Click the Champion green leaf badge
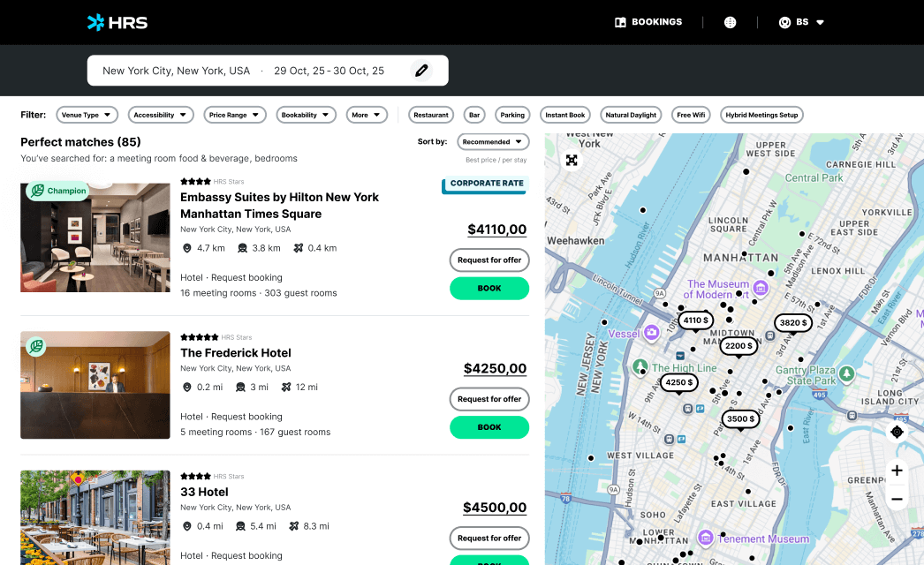Image resolution: width=924 pixels, height=565 pixels. tap(57, 191)
